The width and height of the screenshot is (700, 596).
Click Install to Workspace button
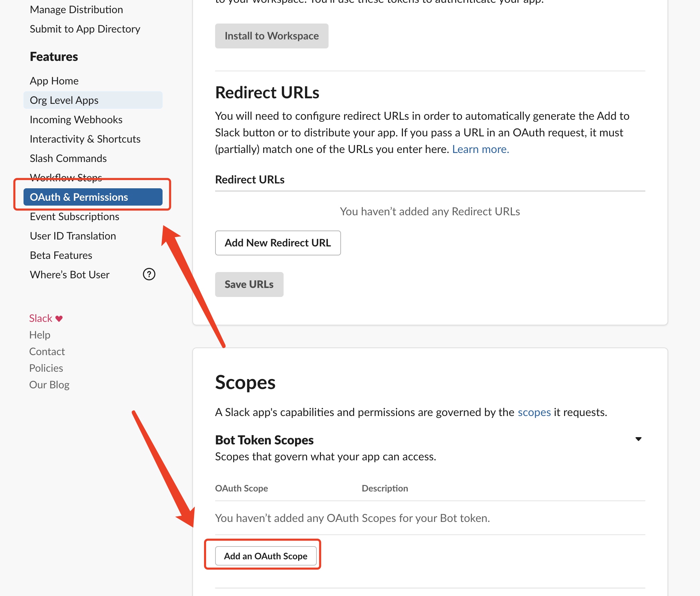point(271,36)
